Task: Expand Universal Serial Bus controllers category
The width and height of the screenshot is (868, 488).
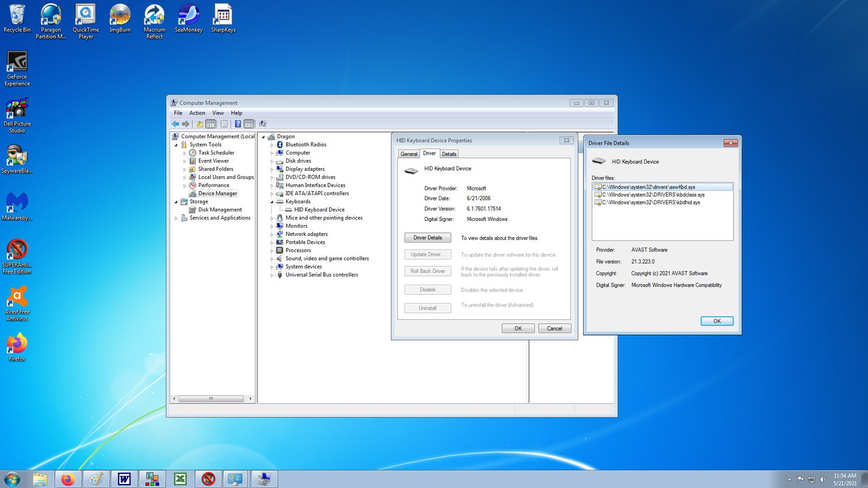Action: tap(272, 274)
